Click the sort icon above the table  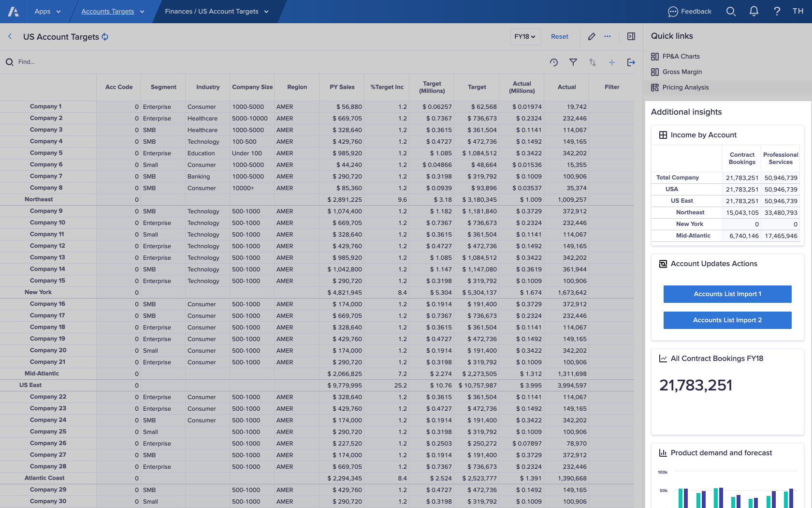592,62
